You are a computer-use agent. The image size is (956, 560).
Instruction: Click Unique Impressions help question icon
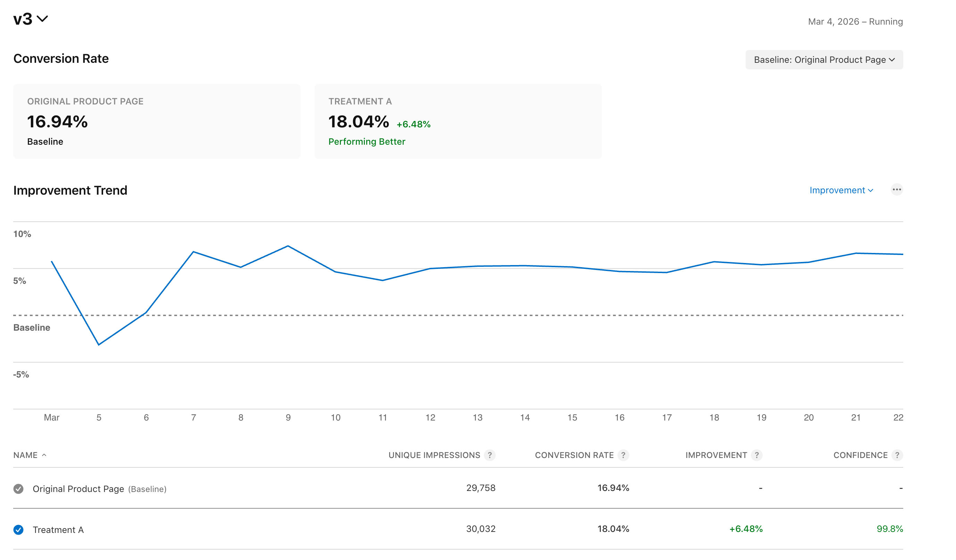[x=490, y=455]
